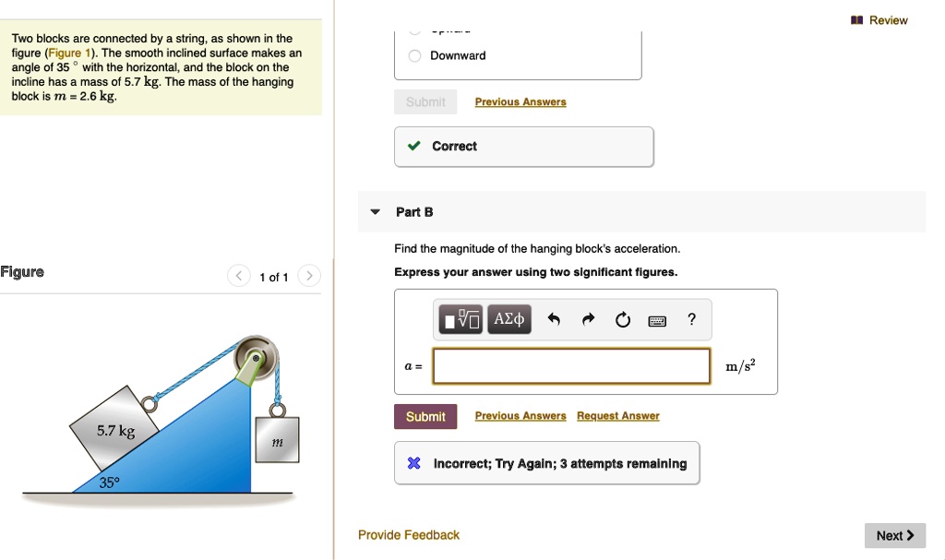Click the Provide Feedback link
Screen dimensions: 945x560
pyautogui.click(x=408, y=535)
